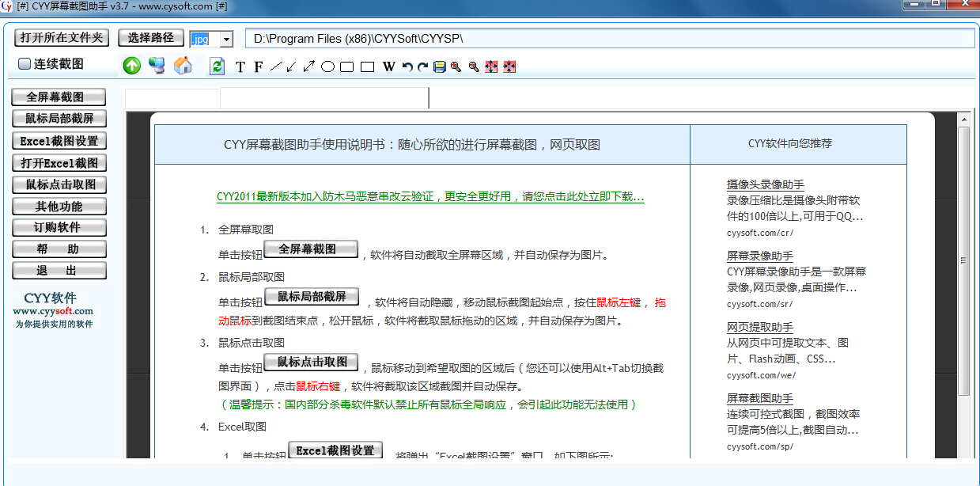This screenshot has width=980, height=486.
Task: Click sidebar 鼠标点击取图 button
Action: (x=59, y=184)
